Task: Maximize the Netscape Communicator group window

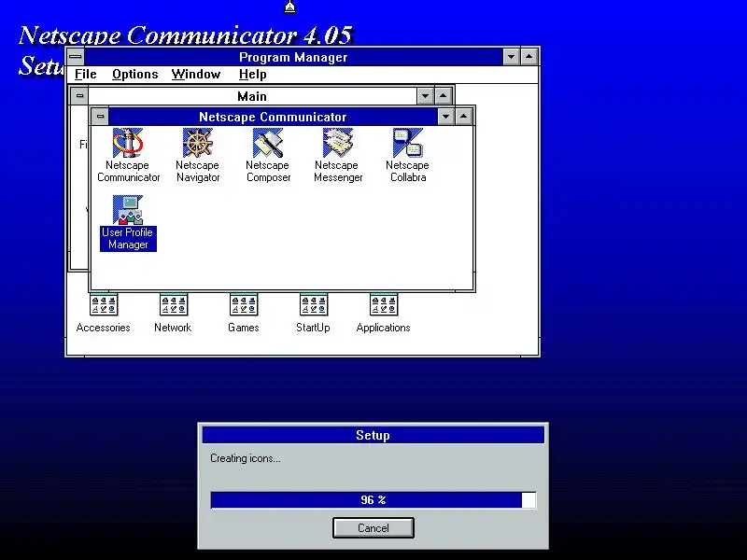Action: pos(464,116)
